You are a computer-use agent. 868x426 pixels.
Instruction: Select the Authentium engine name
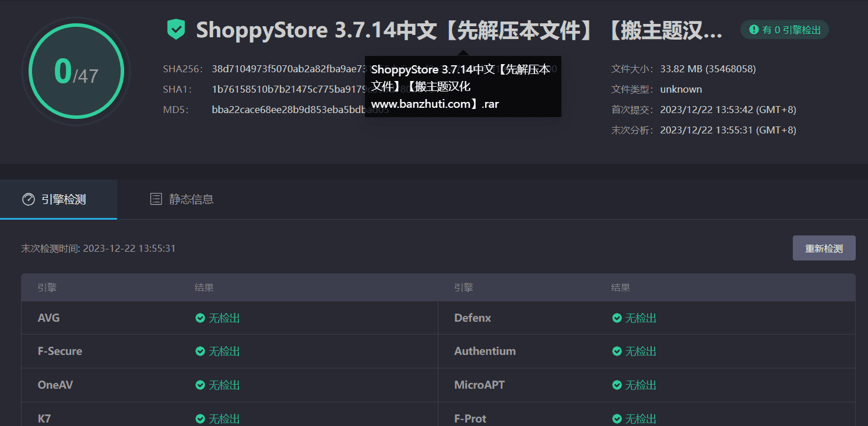pos(485,351)
